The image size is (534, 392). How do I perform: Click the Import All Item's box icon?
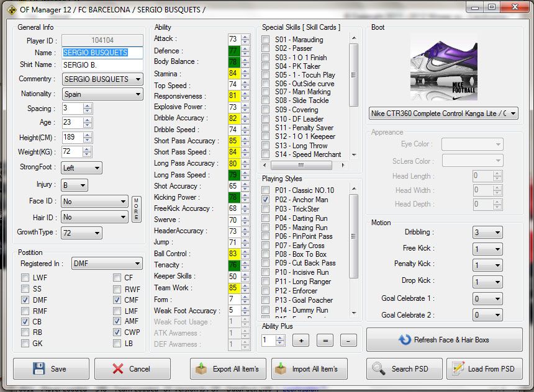[282, 368]
